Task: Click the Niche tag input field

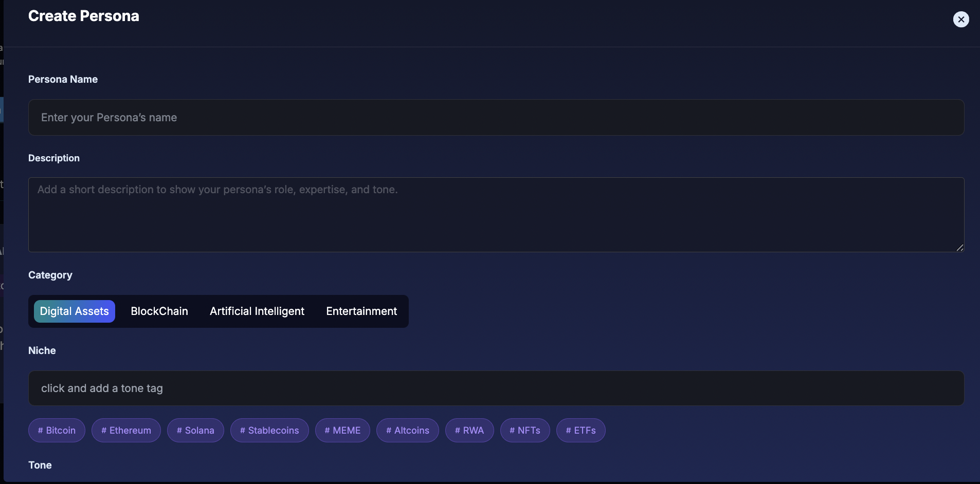Action: click(496, 388)
